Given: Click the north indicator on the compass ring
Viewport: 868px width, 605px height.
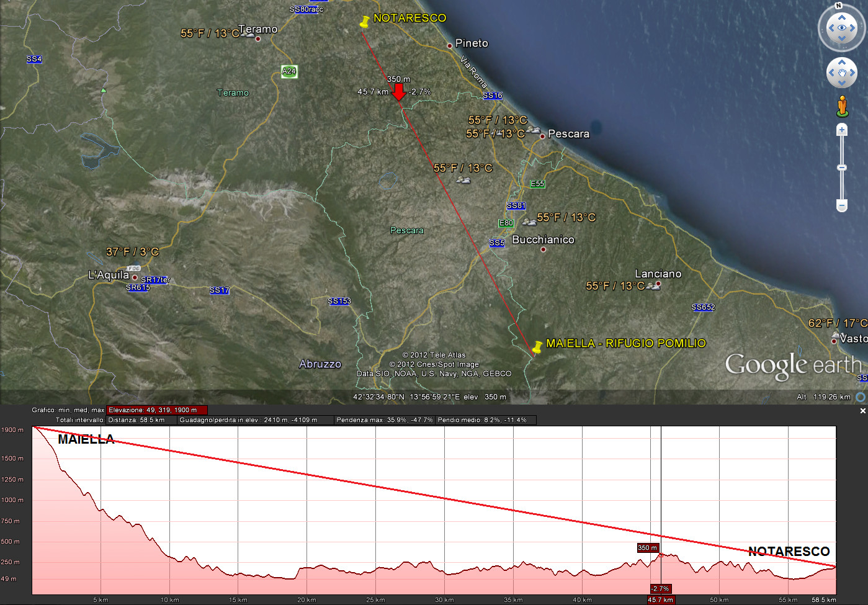Looking at the screenshot, I should (x=839, y=6).
